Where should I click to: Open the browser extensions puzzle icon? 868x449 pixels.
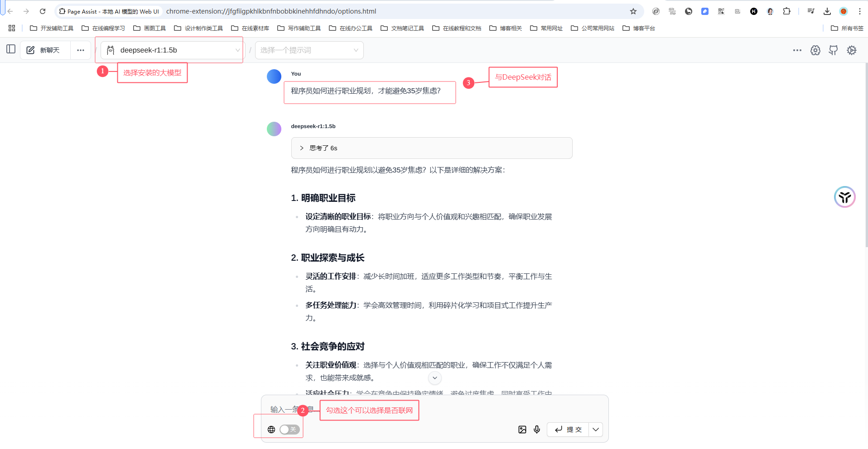[x=787, y=11]
